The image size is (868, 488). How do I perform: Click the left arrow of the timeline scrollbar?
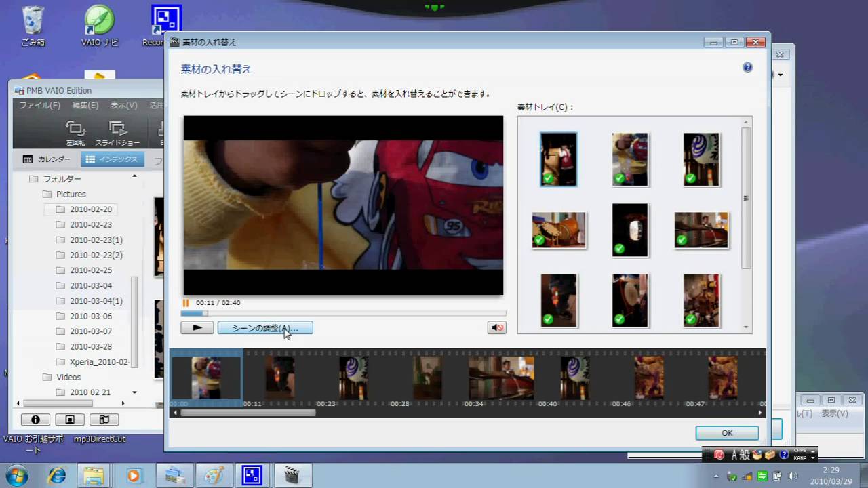175,412
